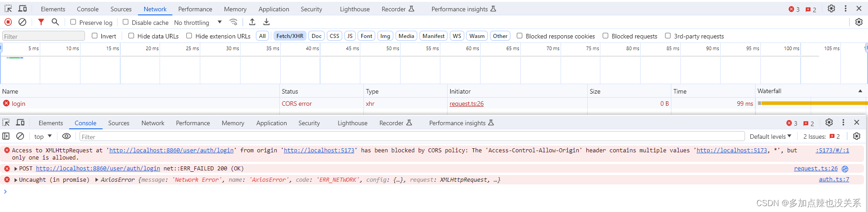Screen dimensions: 868x212
Task: Click console filter text field
Action: 412,137
